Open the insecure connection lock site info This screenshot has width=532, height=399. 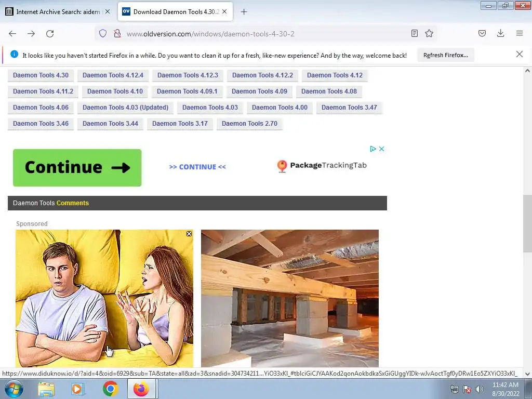coord(117,33)
